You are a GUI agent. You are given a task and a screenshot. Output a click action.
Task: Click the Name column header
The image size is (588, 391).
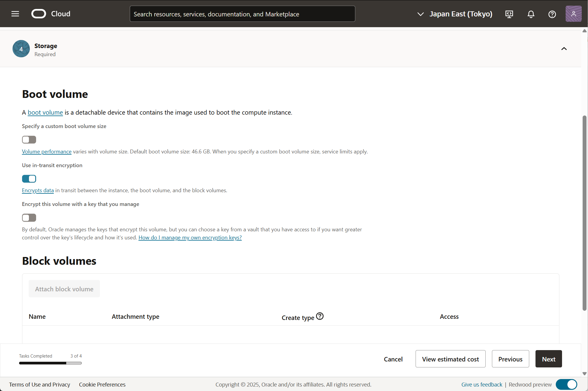click(x=37, y=316)
